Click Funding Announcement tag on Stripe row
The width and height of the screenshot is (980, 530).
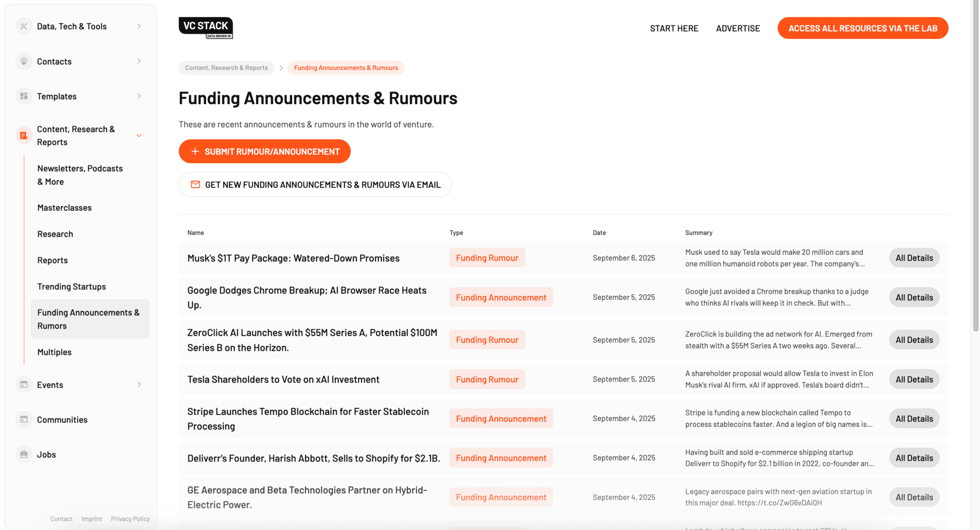tap(501, 419)
